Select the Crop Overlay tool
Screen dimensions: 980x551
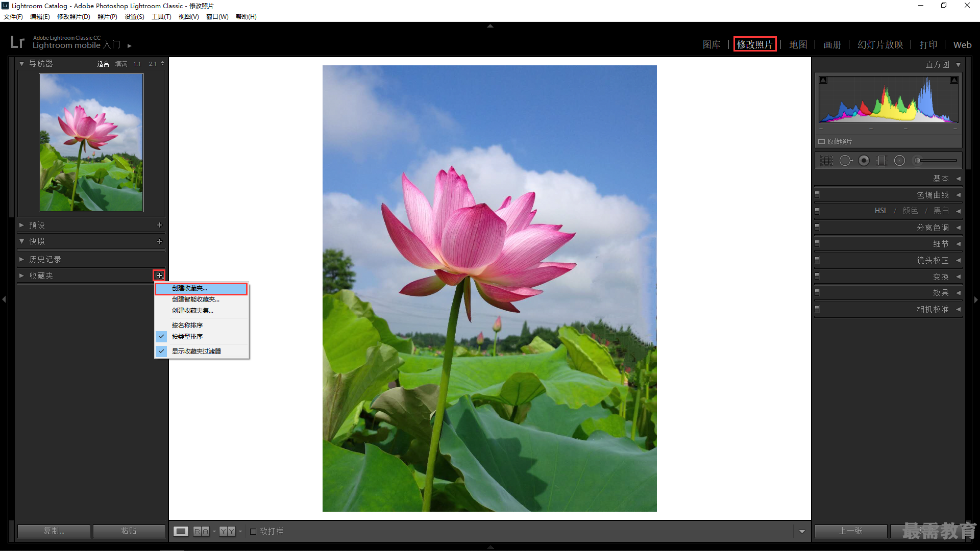click(826, 161)
